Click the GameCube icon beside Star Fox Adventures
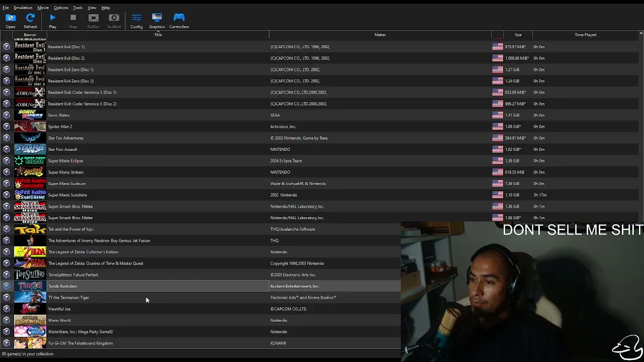Image resolution: width=644 pixels, height=362 pixels. tap(7, 138)
